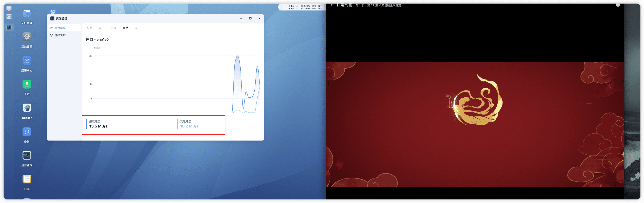Launch the 应用中心 store icon

27,60
